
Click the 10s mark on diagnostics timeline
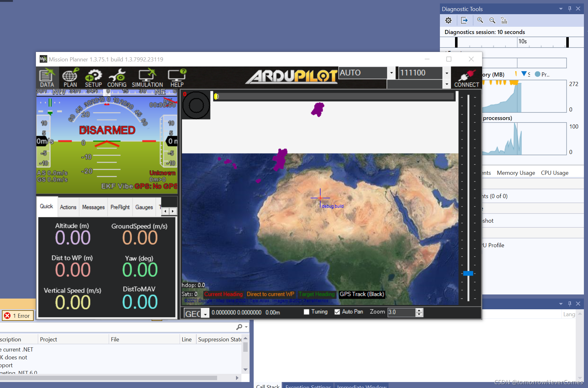(522, 41)
